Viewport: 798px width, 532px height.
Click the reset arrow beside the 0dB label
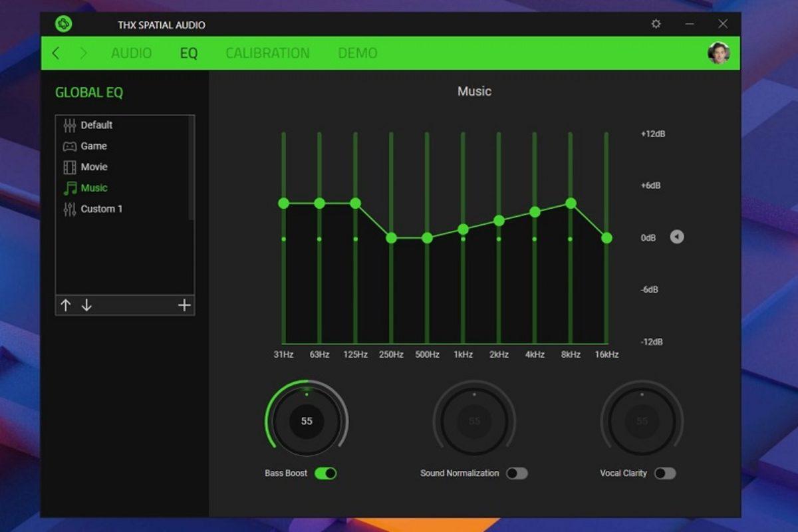(676, 237)
